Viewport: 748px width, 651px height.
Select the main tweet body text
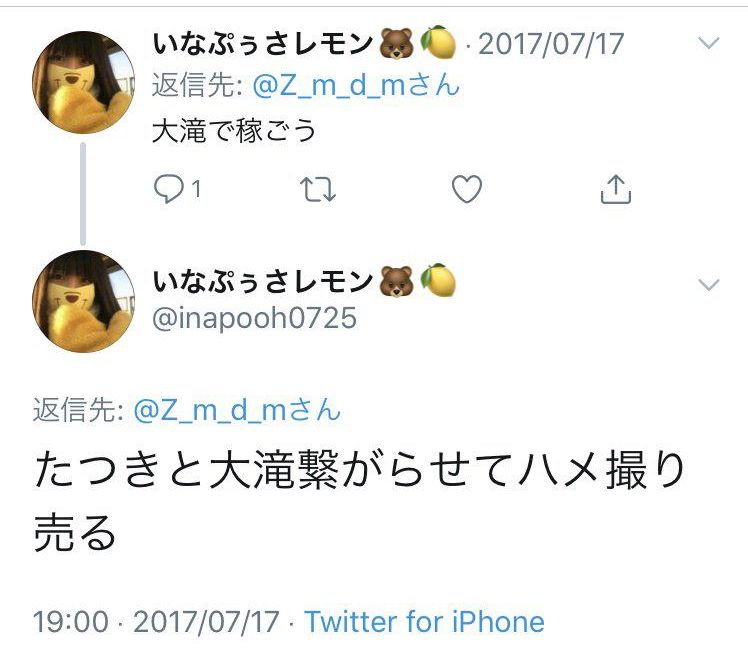click(x=359, y=500)
